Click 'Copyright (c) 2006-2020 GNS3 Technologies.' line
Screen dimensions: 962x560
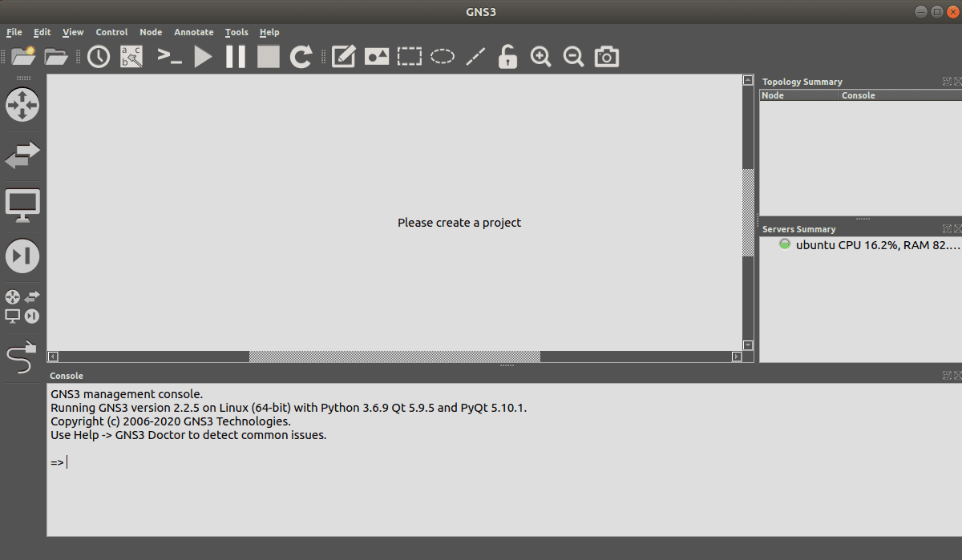tap(171, 421)
